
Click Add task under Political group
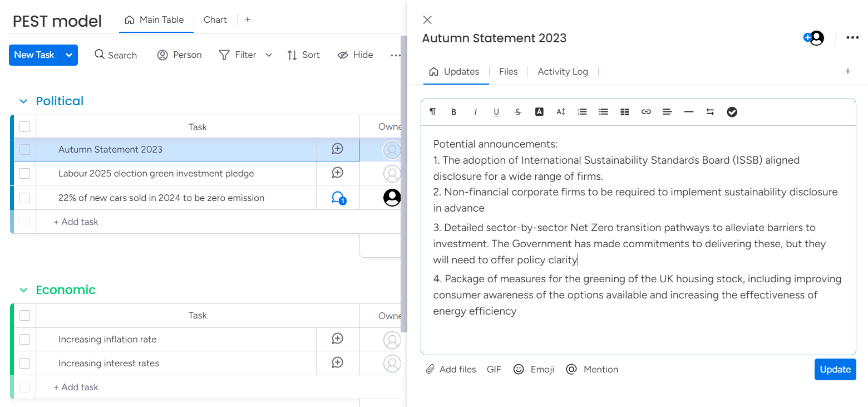[76, 222]
